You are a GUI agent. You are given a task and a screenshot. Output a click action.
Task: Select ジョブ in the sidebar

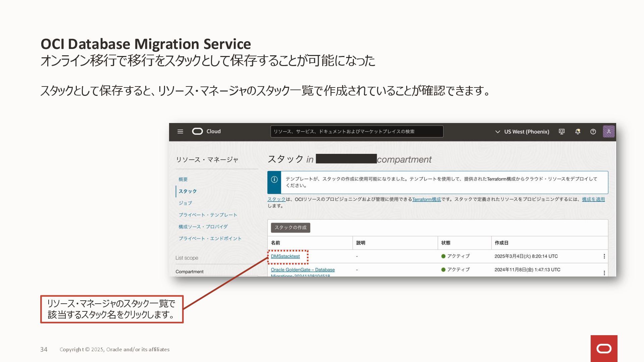[185, 203]
